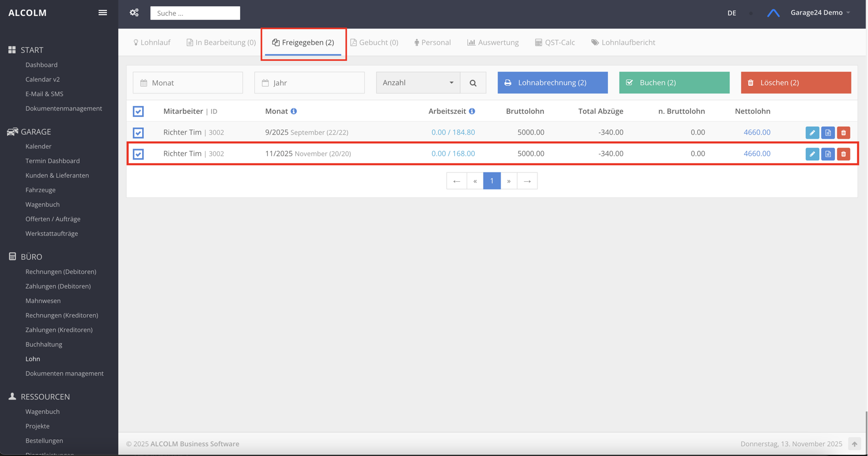Expand the Garage24 Demo user menu
The width and height of the screenshot is (868, 456).
[820, 12]
